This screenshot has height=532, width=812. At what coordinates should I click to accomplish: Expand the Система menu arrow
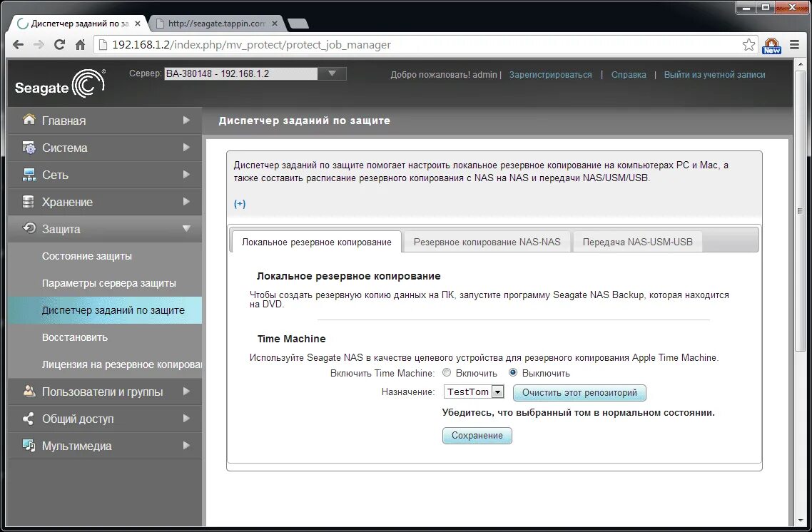pos(186,148)
